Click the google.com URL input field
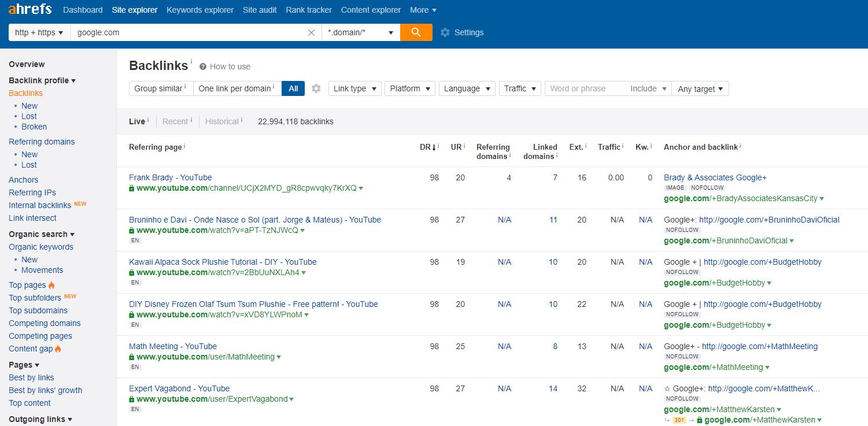 click(189, 32)
